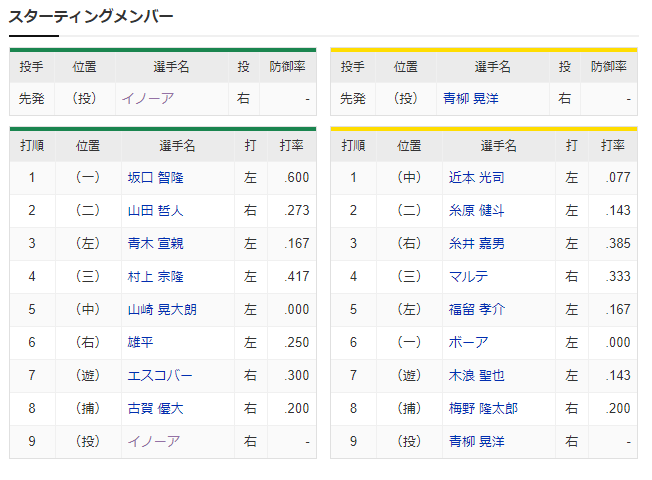652x480 pixels.
Task: Click batting average .600 for 坂口
Action: pos(297,178)
